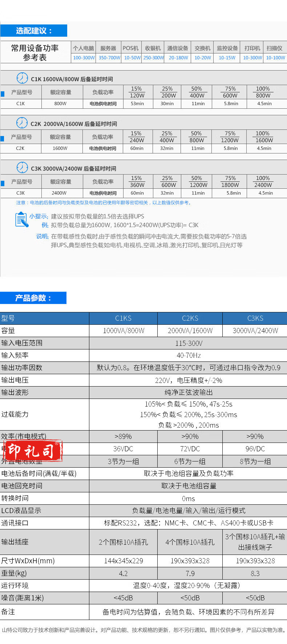
Task: Click the blue square marker in C2K table
Action: (3, 139)
